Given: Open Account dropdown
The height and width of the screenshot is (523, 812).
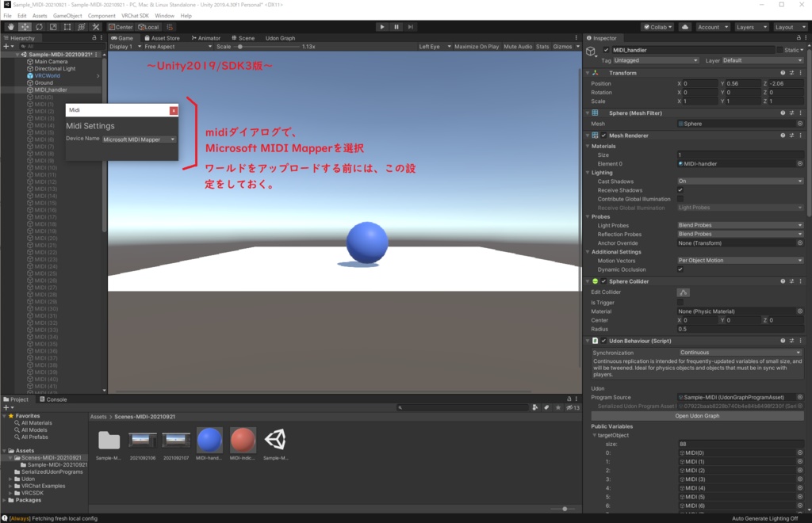Looking at the screenshot, I should pos(712,27).
